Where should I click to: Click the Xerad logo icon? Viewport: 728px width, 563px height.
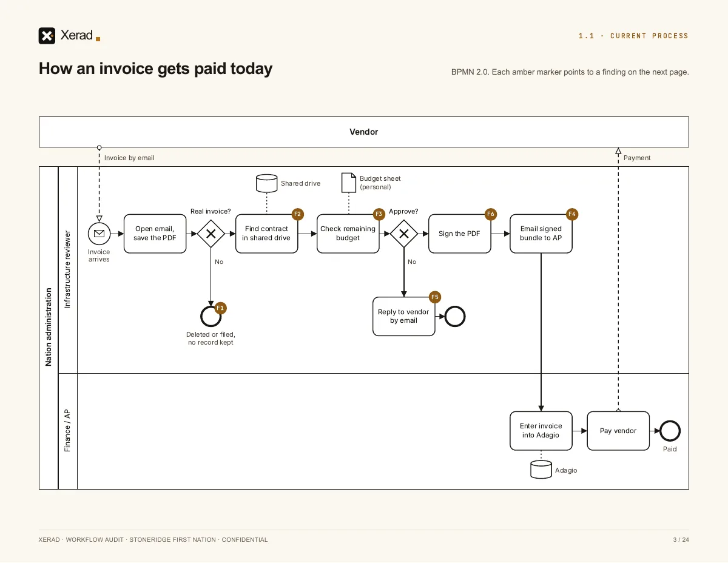point(47,36)
